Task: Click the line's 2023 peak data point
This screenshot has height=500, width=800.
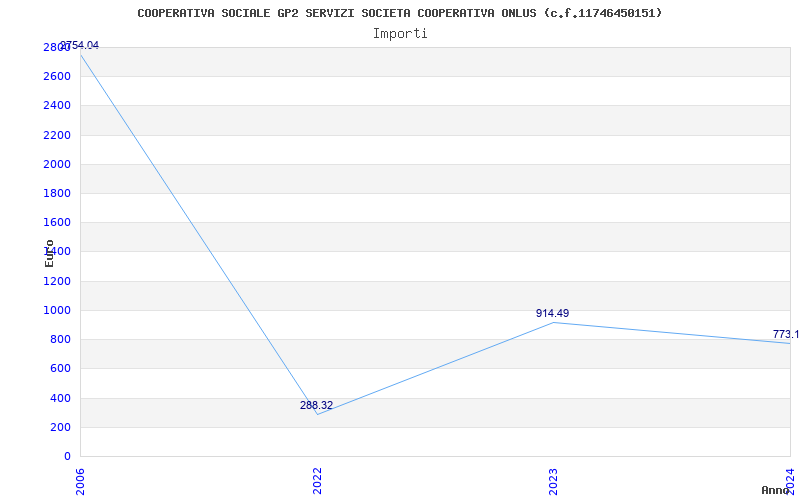Action: click(x=554, y=322)
